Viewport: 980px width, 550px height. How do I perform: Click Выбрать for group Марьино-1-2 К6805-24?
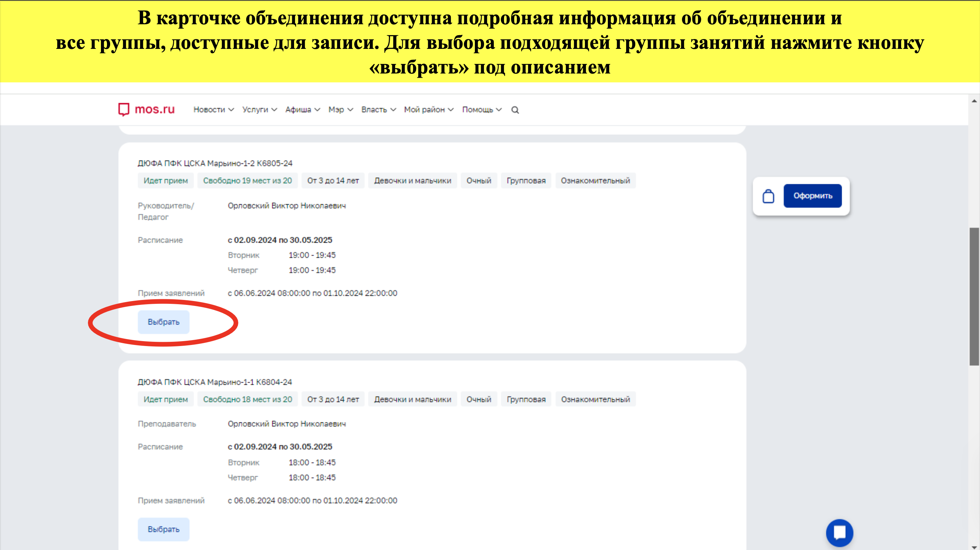point(164,322)
